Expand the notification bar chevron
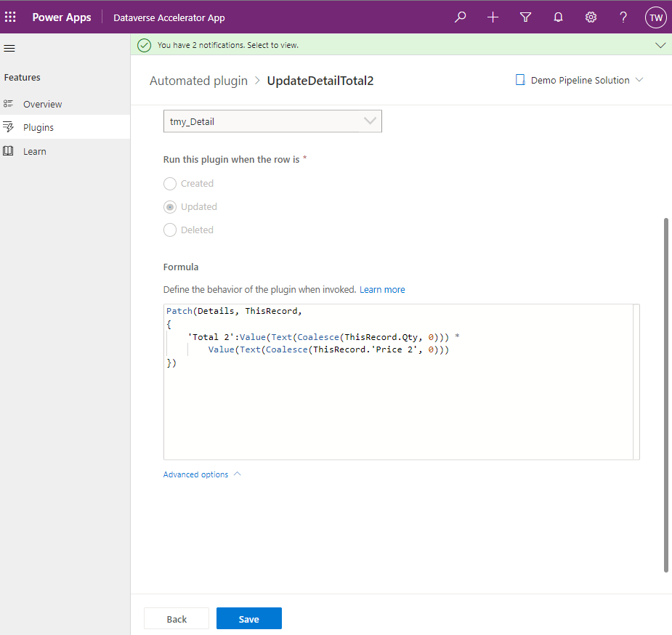Viewport: 672px width, 635px height. (x=660, y=45)
